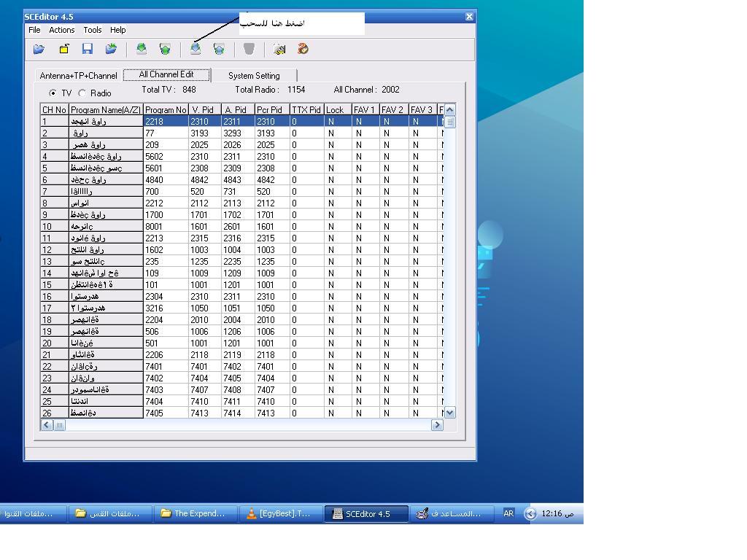Expand the system tray arrow icon

[x=530, y=514]
